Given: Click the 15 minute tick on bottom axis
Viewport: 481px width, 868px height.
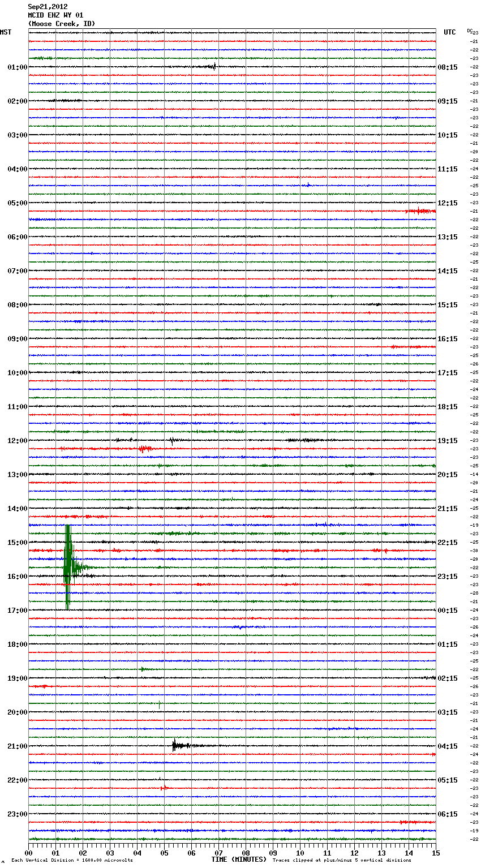Looking at the screenshot, I should coord(435,853).
